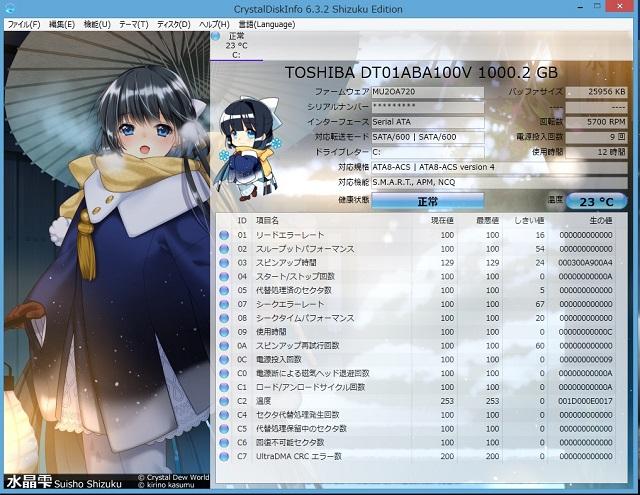
Task: Open the ヘルプ(H) menu
Action: click(214, 24)
